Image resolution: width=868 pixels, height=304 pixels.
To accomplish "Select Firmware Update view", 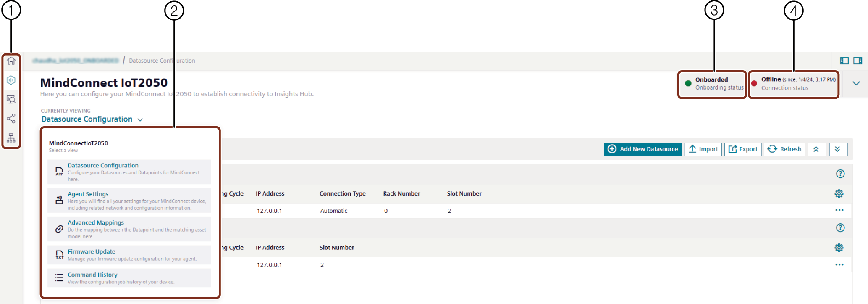I will point(129,255).
